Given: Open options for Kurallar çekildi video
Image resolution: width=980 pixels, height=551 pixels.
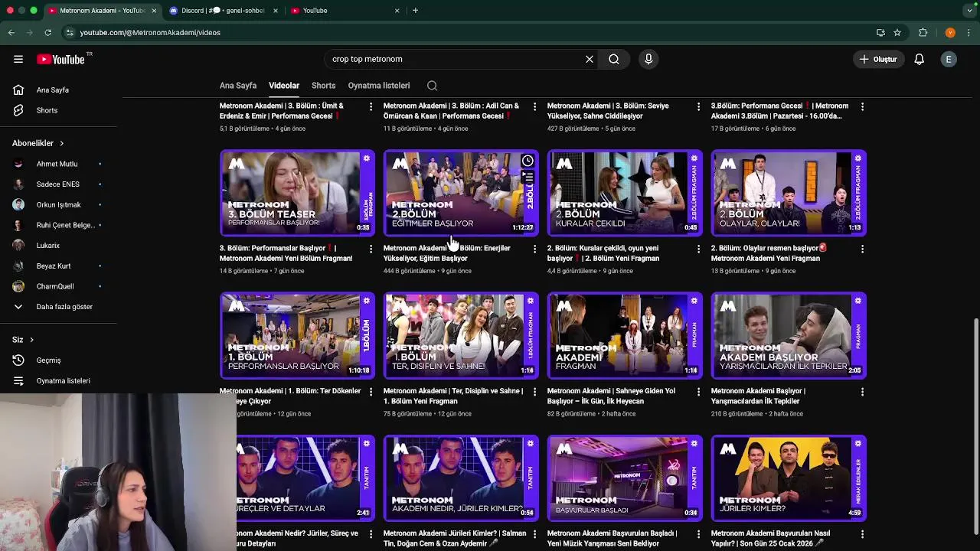Looking at the screenshot, I should tap(698, 249).
